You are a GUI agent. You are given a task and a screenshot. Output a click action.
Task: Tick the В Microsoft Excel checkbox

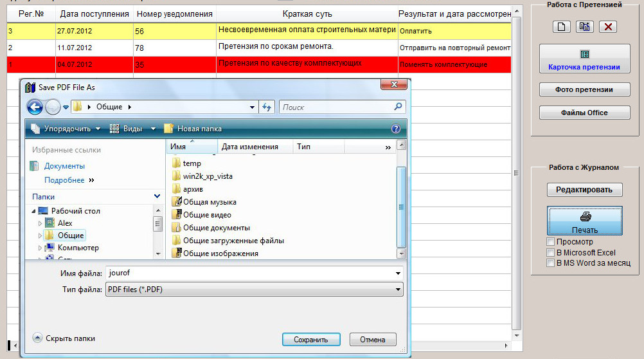coord(551,252)
